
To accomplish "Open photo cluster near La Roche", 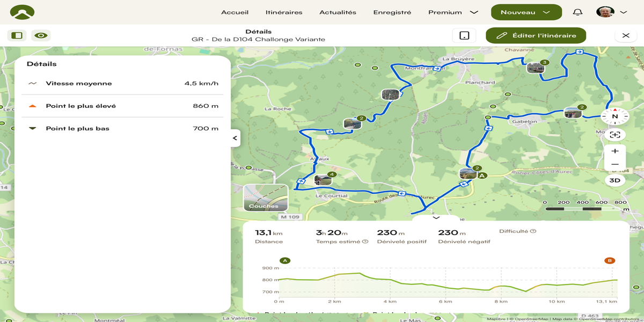I will tap(352, 124).
